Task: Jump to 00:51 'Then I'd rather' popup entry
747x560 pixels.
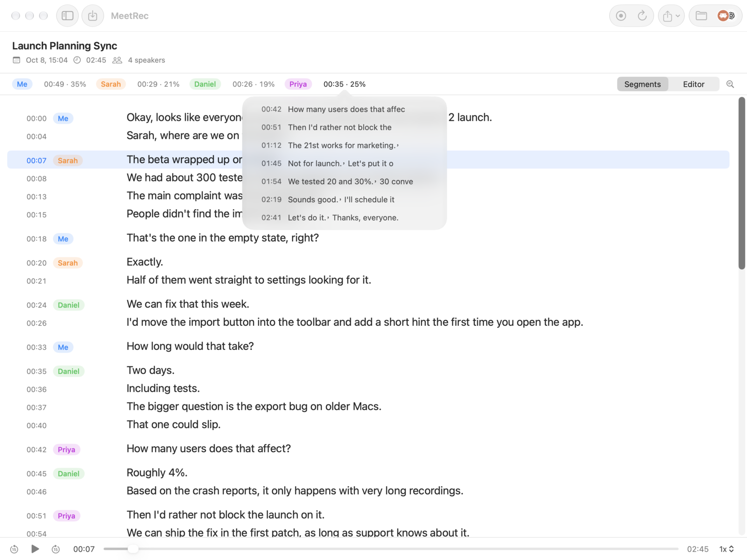Action: (x=345, y=127)
